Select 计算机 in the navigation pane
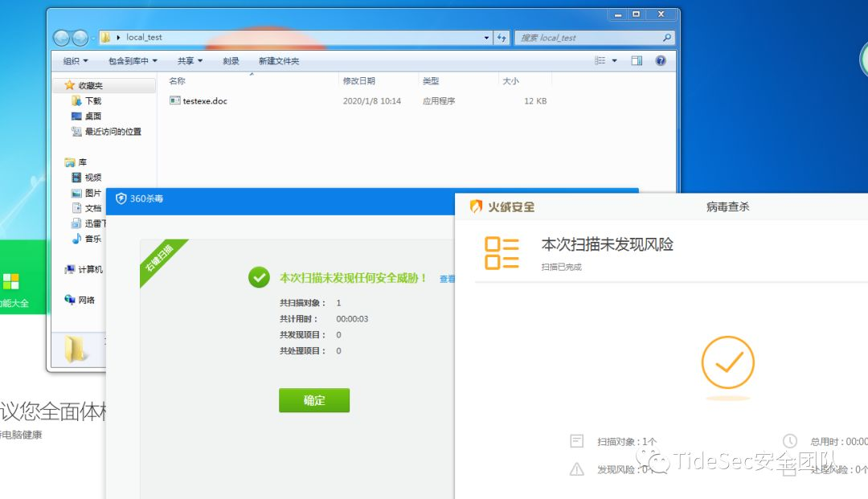 click(90, 269)
